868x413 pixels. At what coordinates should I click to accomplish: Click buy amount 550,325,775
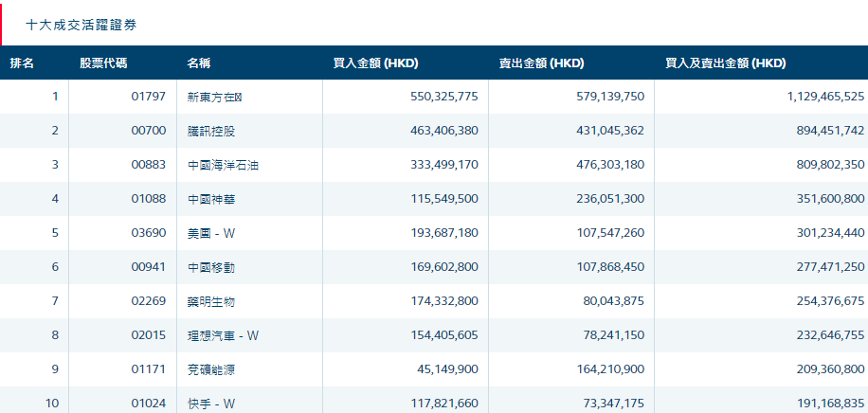click(444, 97)
